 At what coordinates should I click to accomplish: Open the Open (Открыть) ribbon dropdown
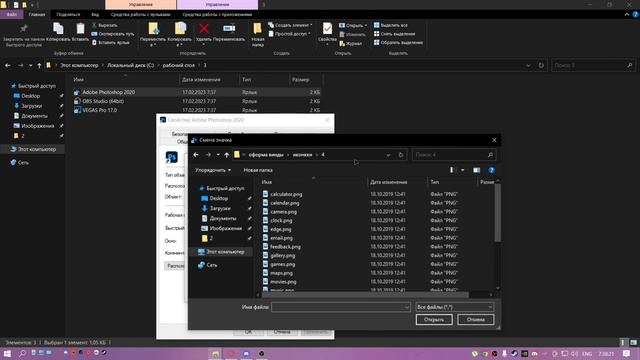tap(353, 25)
